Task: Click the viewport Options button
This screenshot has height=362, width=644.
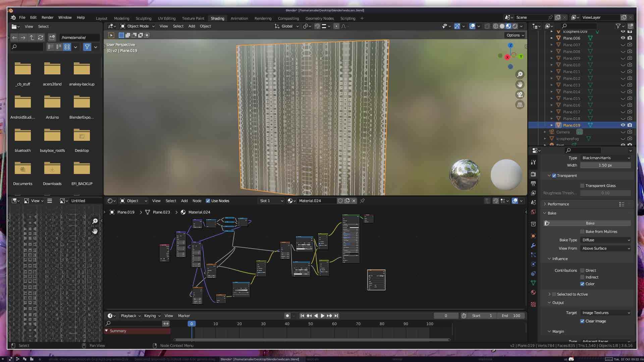Action: (x=515, y=35)
